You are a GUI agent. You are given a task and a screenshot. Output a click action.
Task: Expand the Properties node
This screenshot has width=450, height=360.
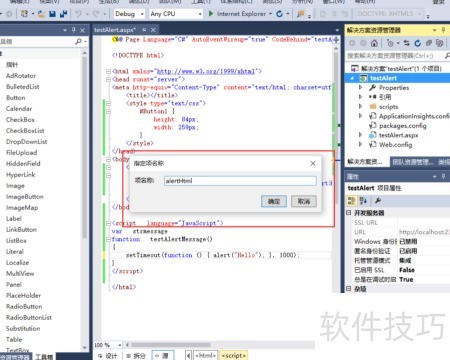point(360,87)
